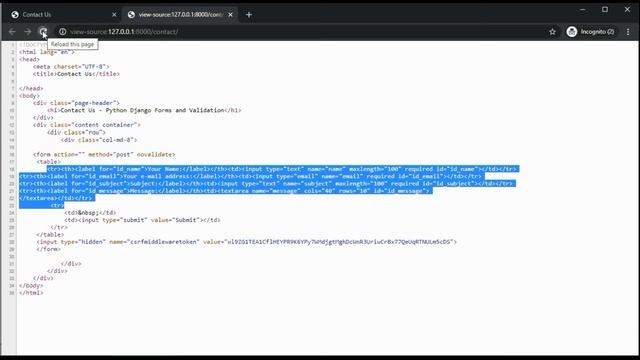640x360 pixels.
Task: Click the div class col-md-8 line
Action: (99, 140)
